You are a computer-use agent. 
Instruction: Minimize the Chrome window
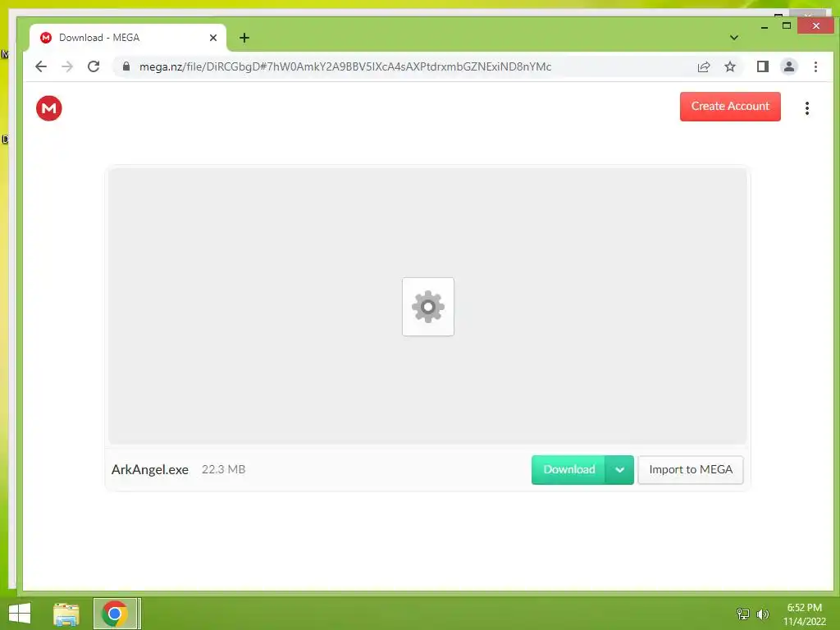[765, 25]
